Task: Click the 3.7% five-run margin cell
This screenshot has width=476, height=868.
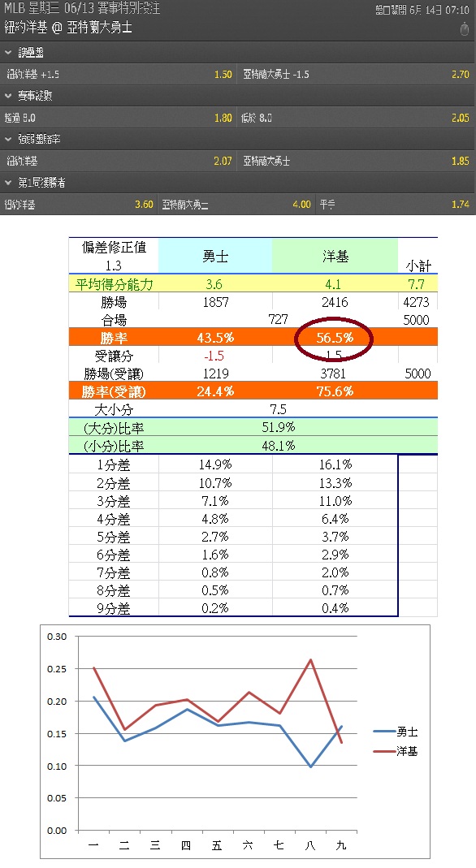Action: [335, 537]
